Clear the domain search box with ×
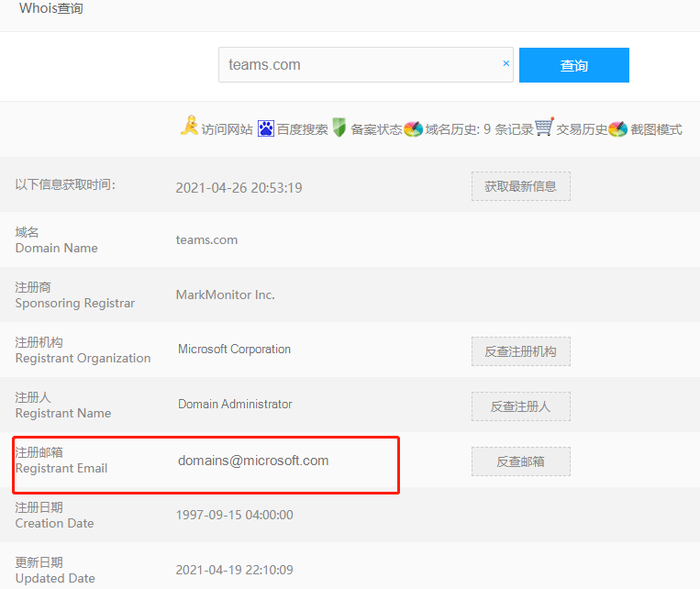The width and height of the screenshot is (700, 589). [x=506, y=63]
